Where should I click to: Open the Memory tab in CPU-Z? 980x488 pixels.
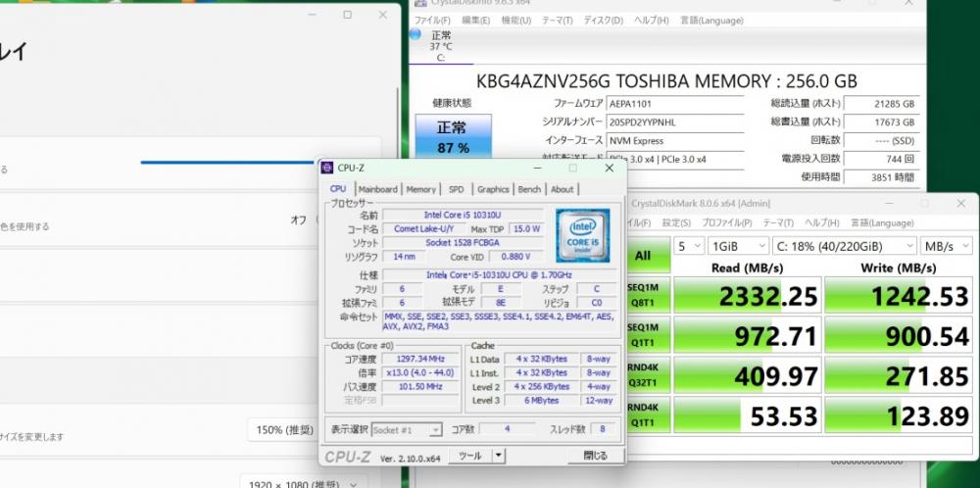(x=420, y=189)
